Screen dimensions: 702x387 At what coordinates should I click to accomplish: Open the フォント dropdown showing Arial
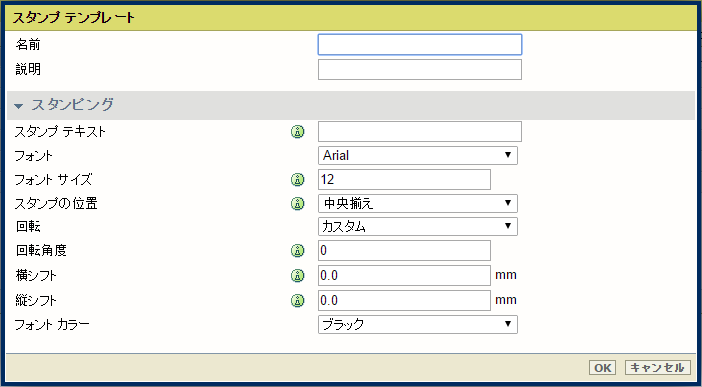pyautogui.click(x=418, y=155)
